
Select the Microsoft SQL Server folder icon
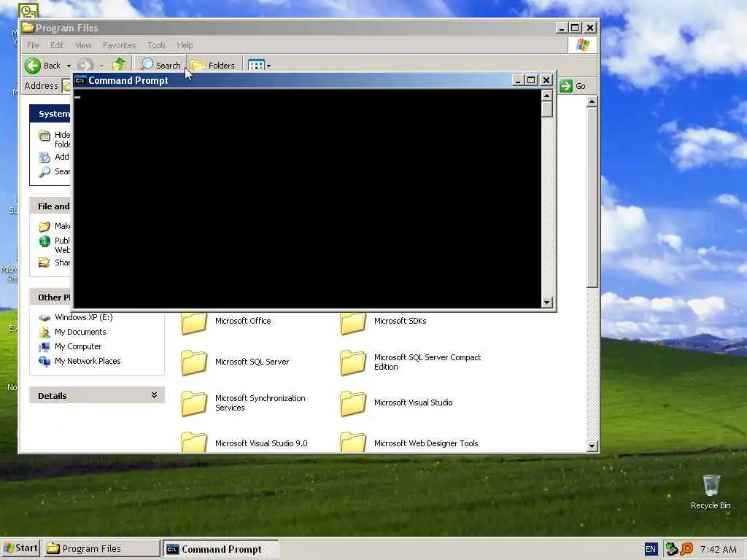coord(194,362)
